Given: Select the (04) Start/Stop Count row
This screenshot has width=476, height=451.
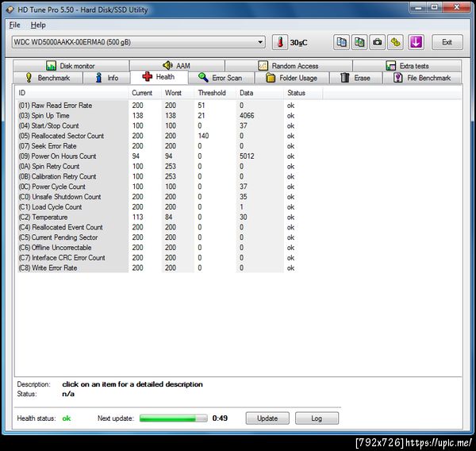Looking at the screenshot, I should [x=170, y=125].
